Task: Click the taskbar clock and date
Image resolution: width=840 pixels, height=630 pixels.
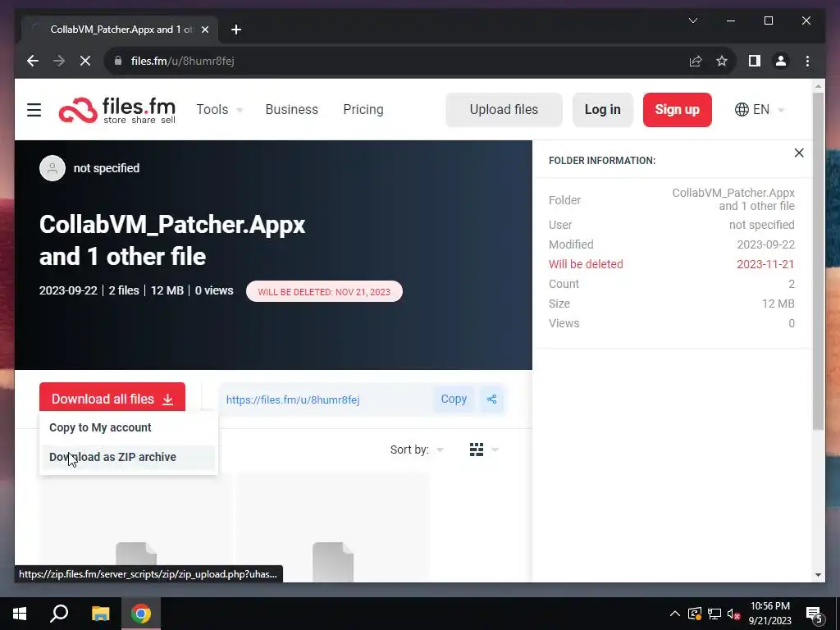Action: click(769, 614)
